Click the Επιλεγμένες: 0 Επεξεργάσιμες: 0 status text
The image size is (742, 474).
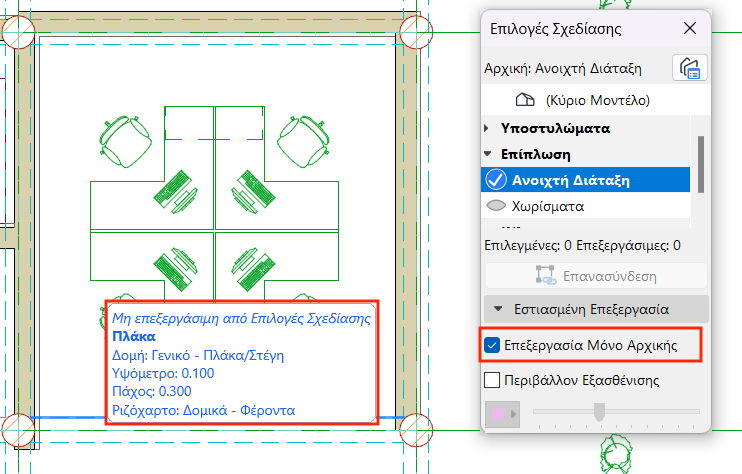click(583, 245)
